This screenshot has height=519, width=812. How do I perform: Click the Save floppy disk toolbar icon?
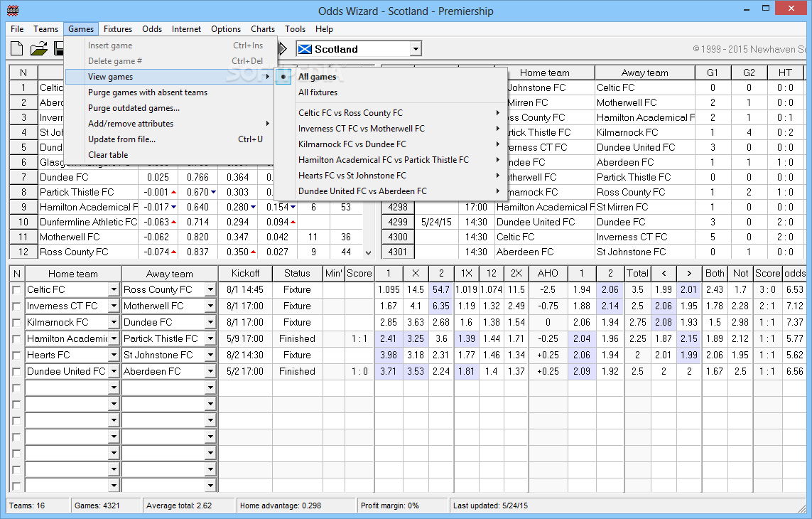pos(58,49)
